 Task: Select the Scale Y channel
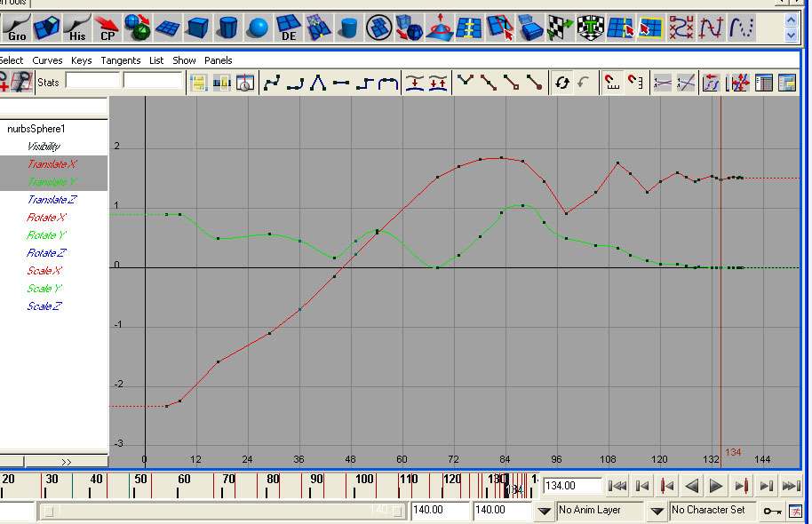[x=44, y=289]
